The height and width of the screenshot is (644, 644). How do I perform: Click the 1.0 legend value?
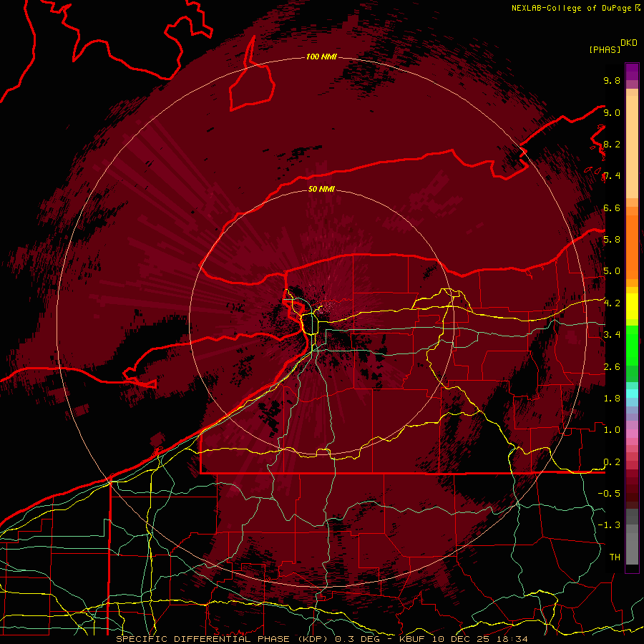click(x=612, y=430)
